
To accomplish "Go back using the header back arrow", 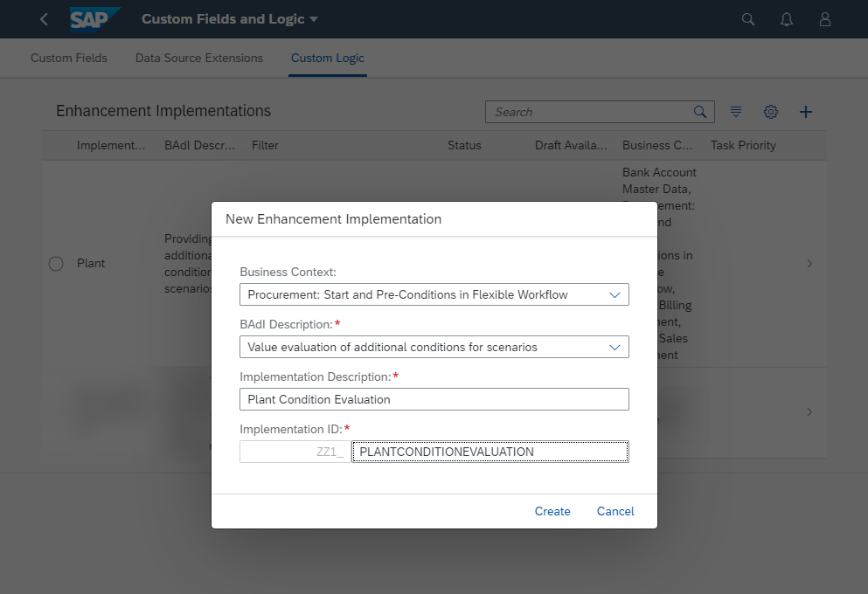I will (44, 19).
